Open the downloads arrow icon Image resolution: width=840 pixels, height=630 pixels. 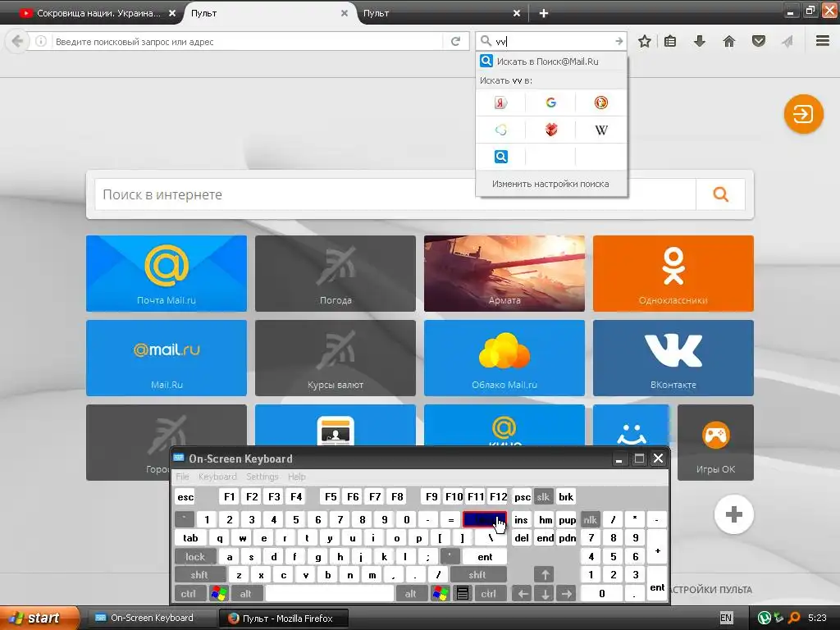(700, 41)
